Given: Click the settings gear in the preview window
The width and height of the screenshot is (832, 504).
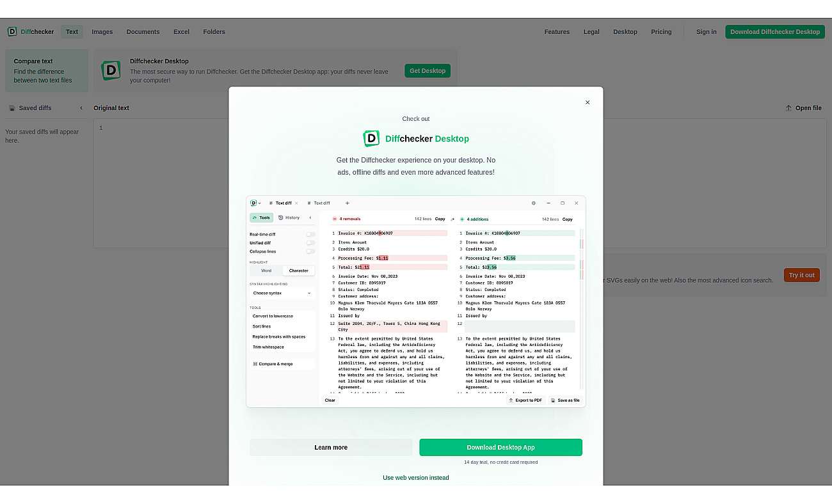Looking at the screenshot, I should (x=534, y=203).
